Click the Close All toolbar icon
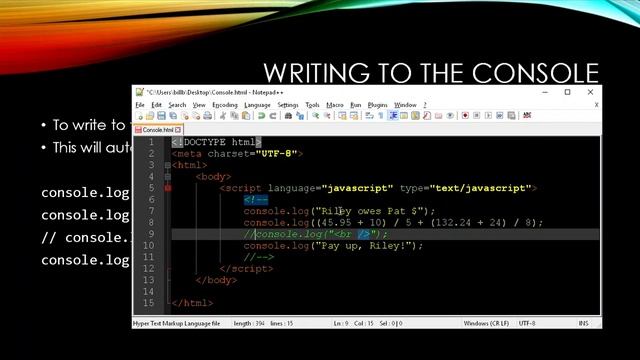Screen dimensions: 640x360 coord(196,116)
